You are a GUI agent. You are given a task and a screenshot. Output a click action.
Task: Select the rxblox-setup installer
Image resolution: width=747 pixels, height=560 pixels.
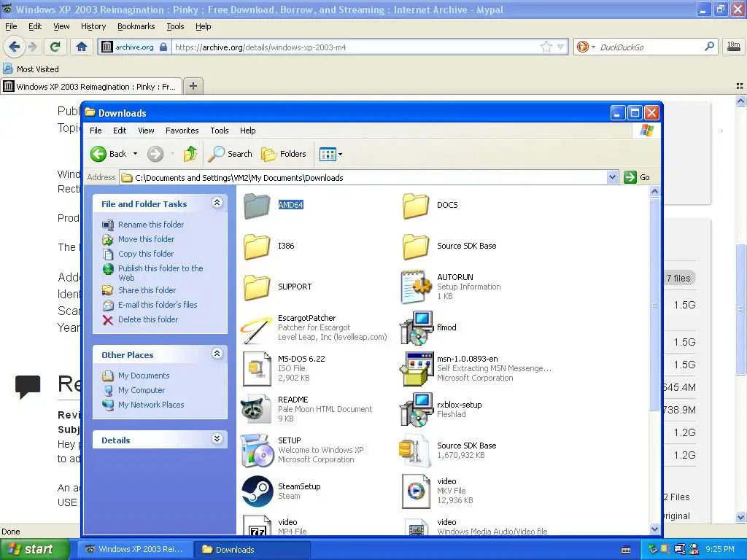441,409
